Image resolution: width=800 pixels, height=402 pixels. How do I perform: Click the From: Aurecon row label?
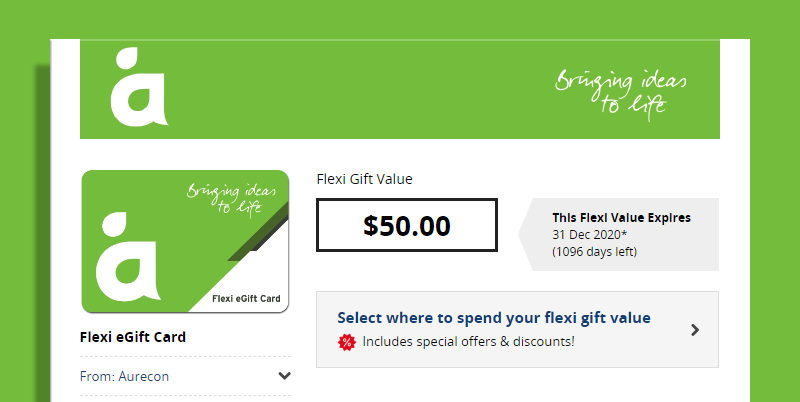(x=124, y=376)
